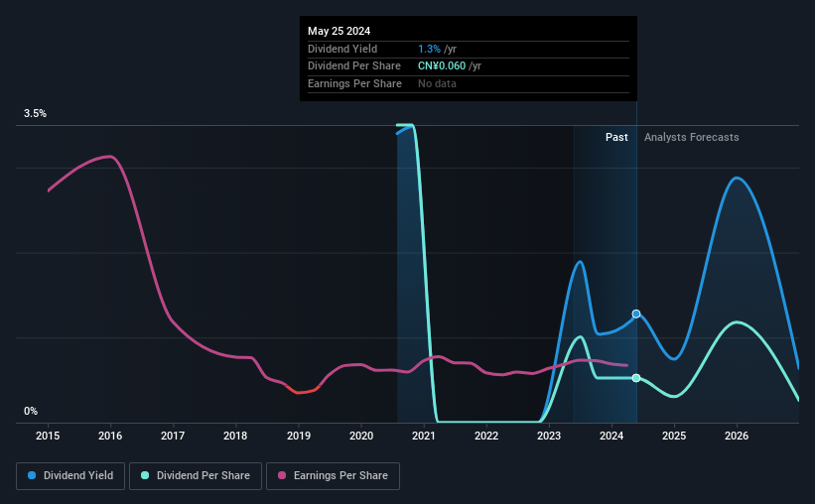Click the pink Earnings Per Share legend dot

282,475
